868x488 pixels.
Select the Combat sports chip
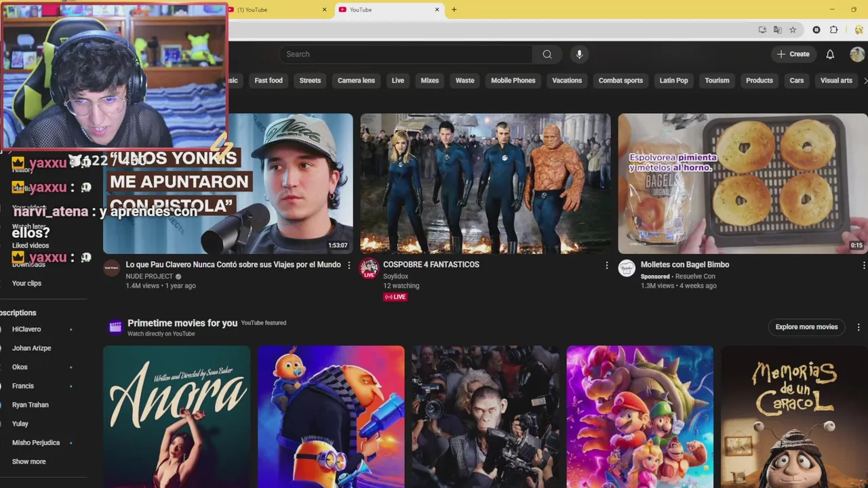click(620, 81)
